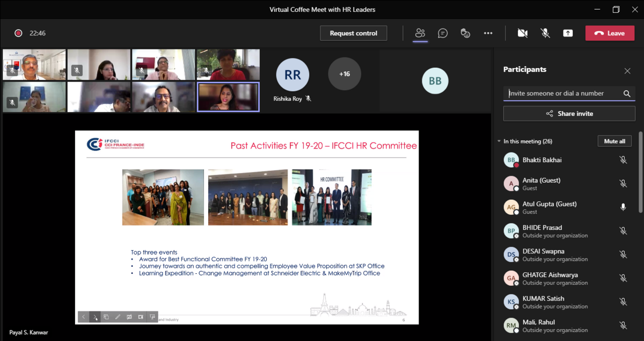Screen dimensions: 644x341
Task: Collapse the In this meeting (26) list
Action: click(499, 142)
